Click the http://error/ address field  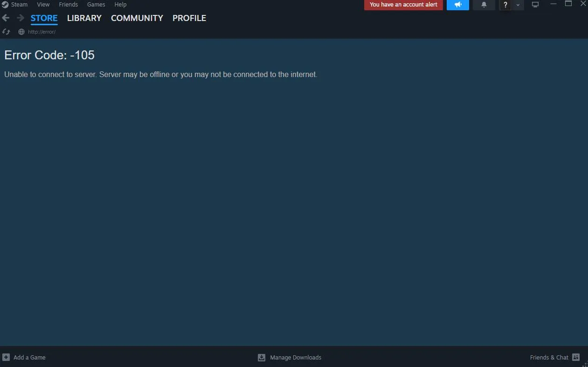point(42,32)
